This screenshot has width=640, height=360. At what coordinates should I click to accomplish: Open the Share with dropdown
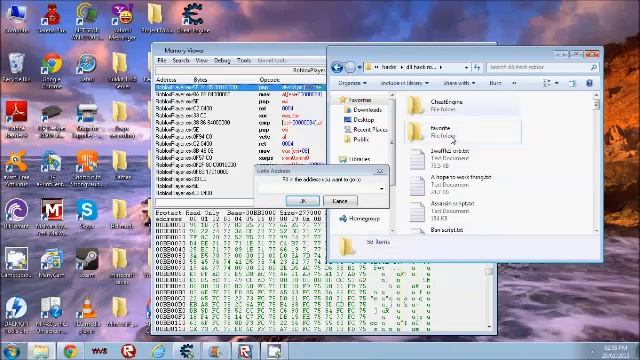(x=459, y=83)
